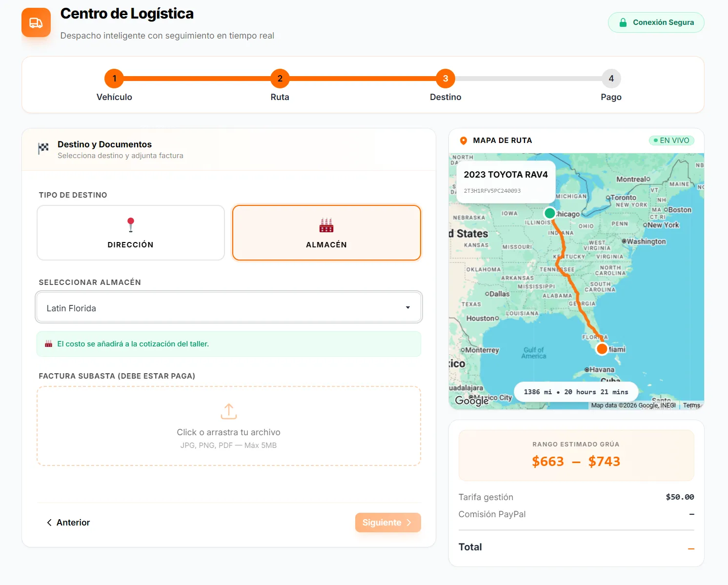Image resolution: width=728 pixels, height=585 pixels.
Task: Click the EN VIVO live badge
Action: [x=671, y=141]
